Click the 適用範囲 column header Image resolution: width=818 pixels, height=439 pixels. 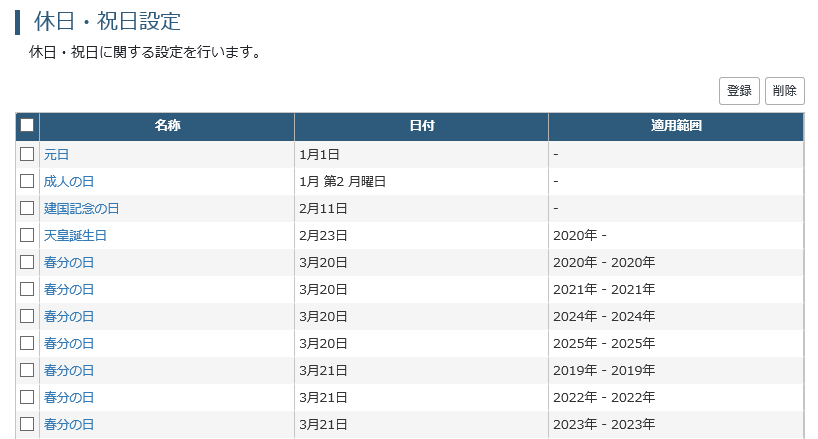pyautogui.click(x=676, y=126)
